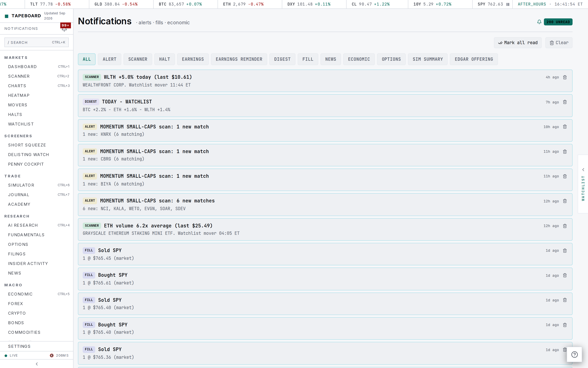Click the bell icon beside 200 UNREAD

tap(539, 22)
